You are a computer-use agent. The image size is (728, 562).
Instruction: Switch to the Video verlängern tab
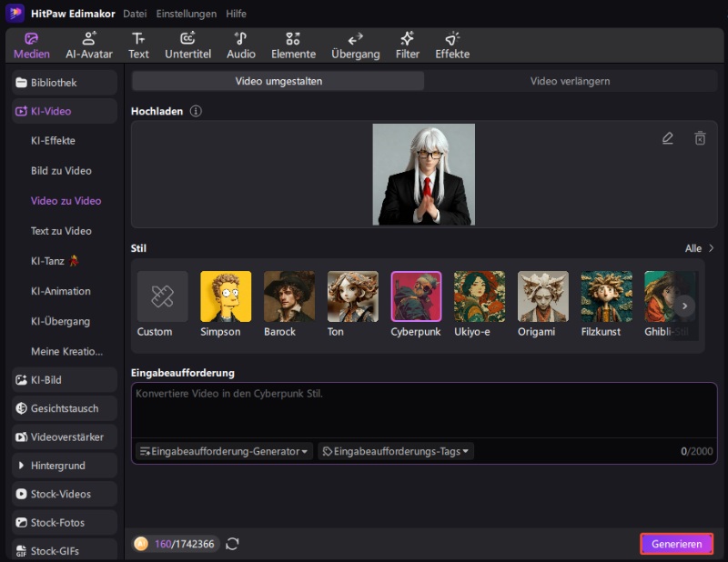click(570, 81)
